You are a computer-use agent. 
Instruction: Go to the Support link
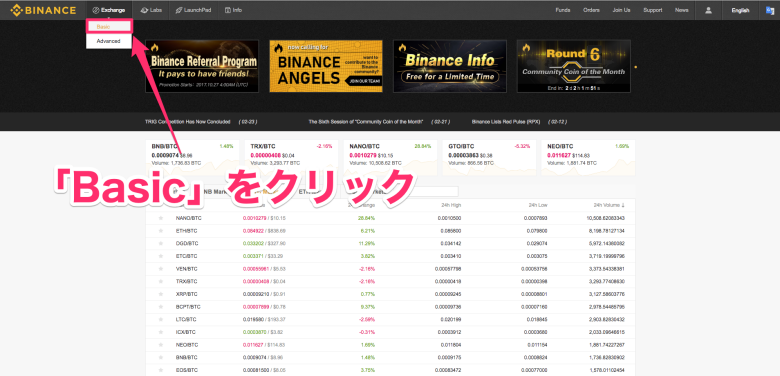[x=652, y=10]
